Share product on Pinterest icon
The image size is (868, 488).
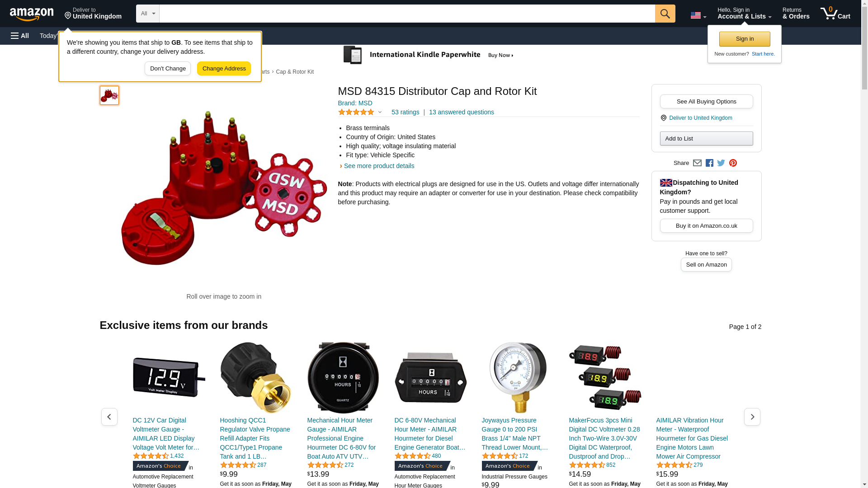733,163
